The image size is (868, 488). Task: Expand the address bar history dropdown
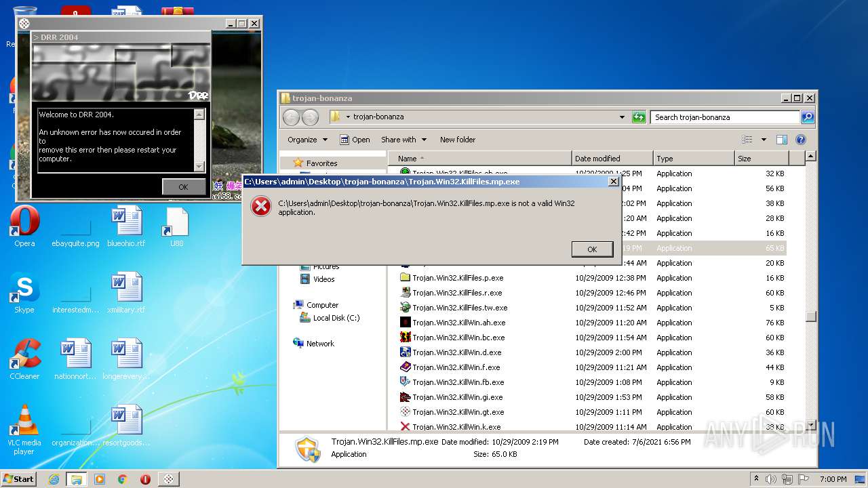[622, 117]
